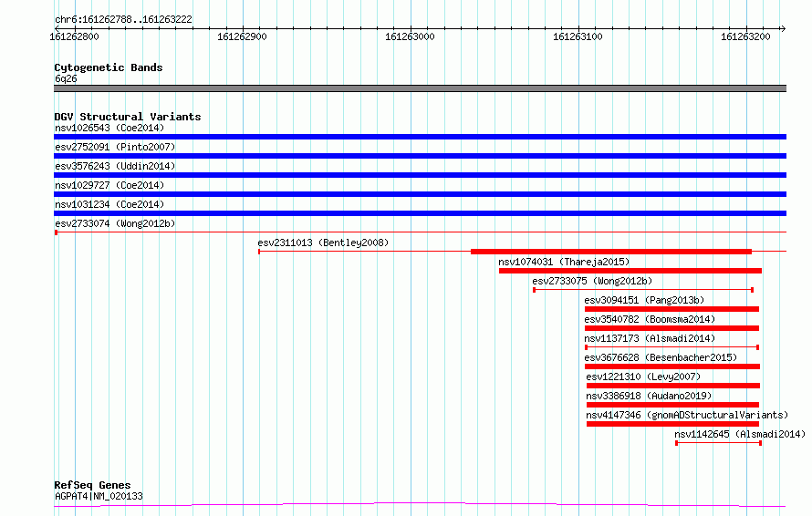This screenshot has height=516, width=812.
Task: Open the esv2733074 (Wong2012b) variant label
Action: tap(115, 223)
